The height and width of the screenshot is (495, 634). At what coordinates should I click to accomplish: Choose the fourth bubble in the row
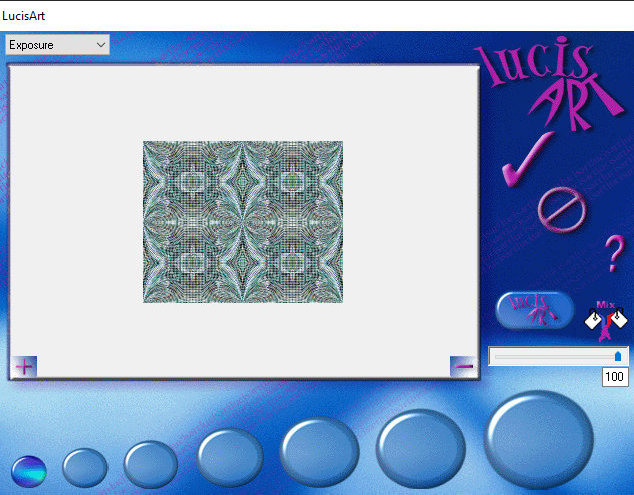point(230,457)
